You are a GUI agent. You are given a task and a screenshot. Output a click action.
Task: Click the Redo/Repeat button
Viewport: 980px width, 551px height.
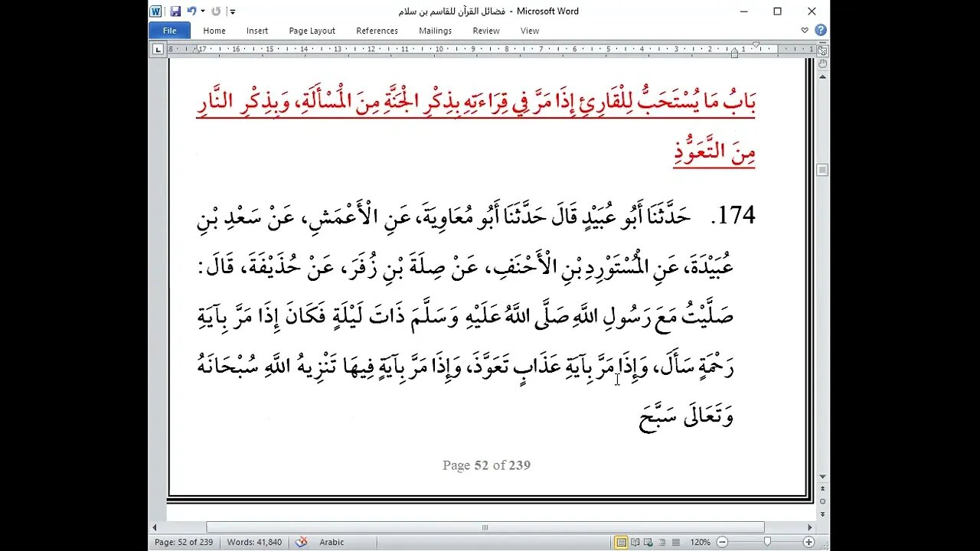[216, 11]
